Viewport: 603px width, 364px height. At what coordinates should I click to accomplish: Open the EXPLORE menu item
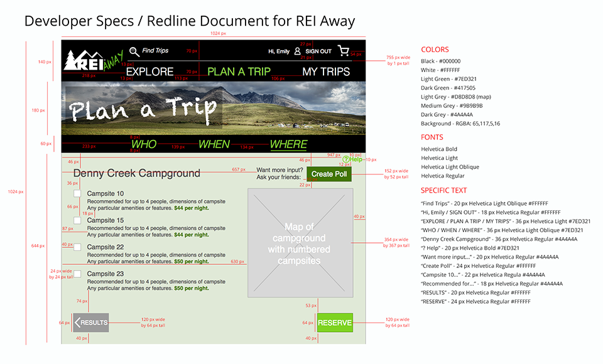(150, 72)
